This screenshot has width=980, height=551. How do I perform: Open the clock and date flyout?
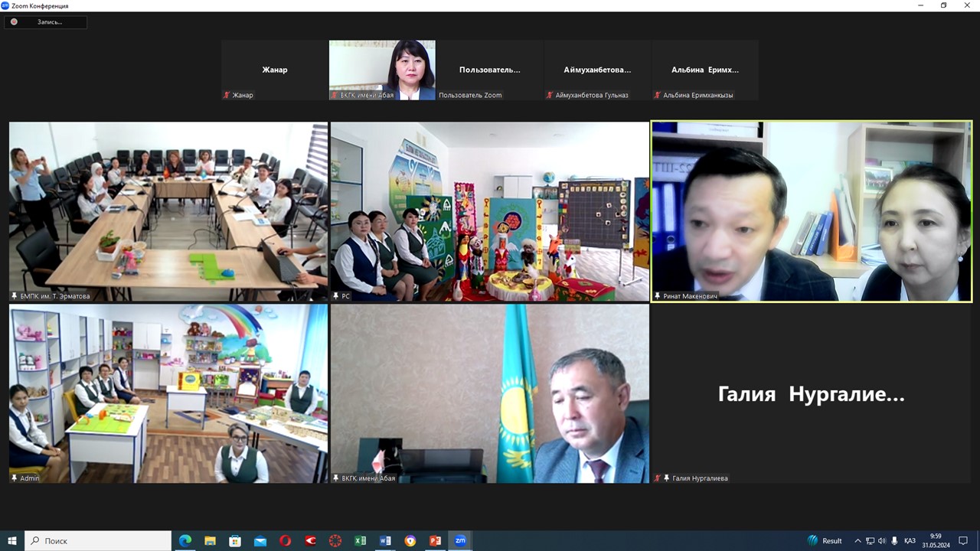pos(936,540)
